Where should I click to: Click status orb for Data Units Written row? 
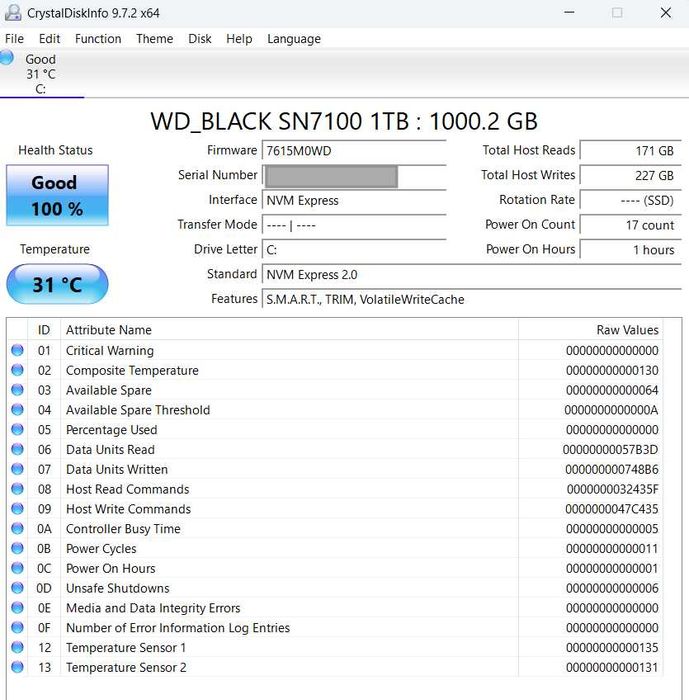click(x=17, y=469)
